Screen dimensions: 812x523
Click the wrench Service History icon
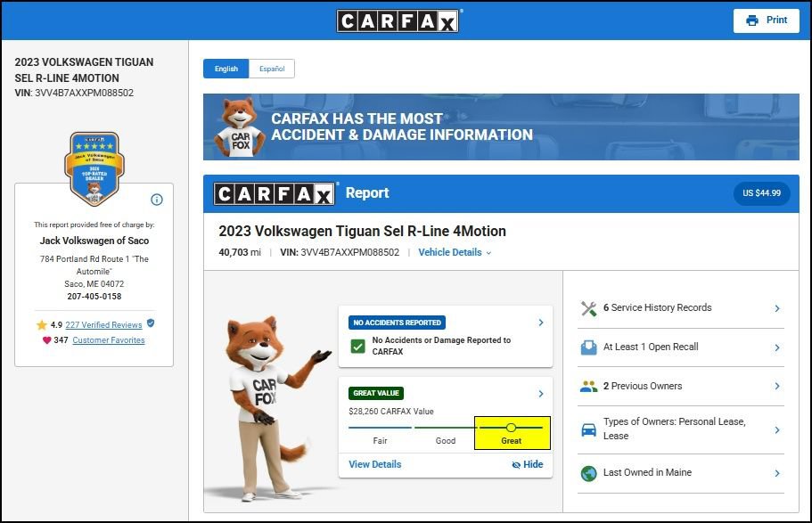(589, 308)
